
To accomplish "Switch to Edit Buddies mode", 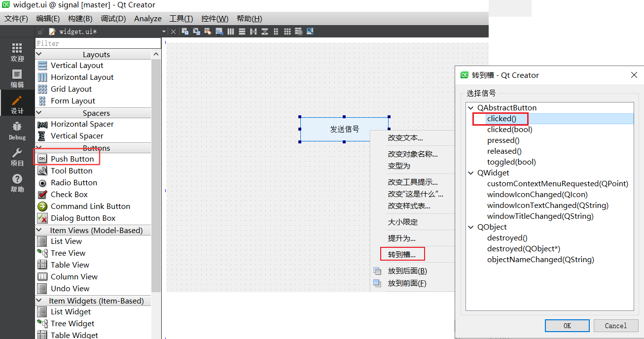I will click(x=208, y=32).
